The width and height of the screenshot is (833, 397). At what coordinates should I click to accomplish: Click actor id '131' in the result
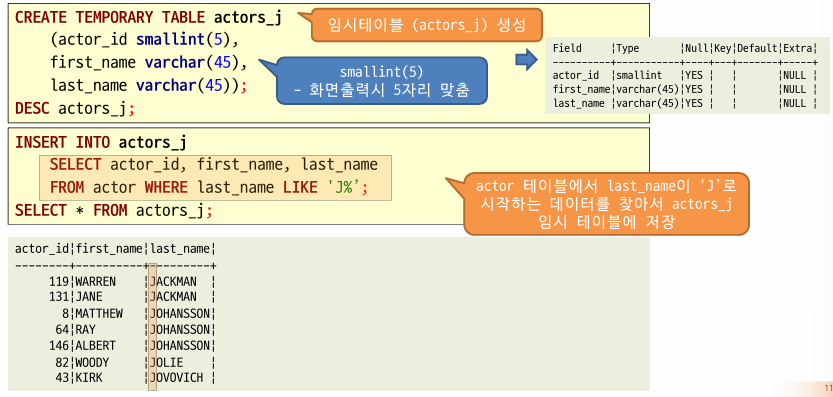(x=59, y=297)
